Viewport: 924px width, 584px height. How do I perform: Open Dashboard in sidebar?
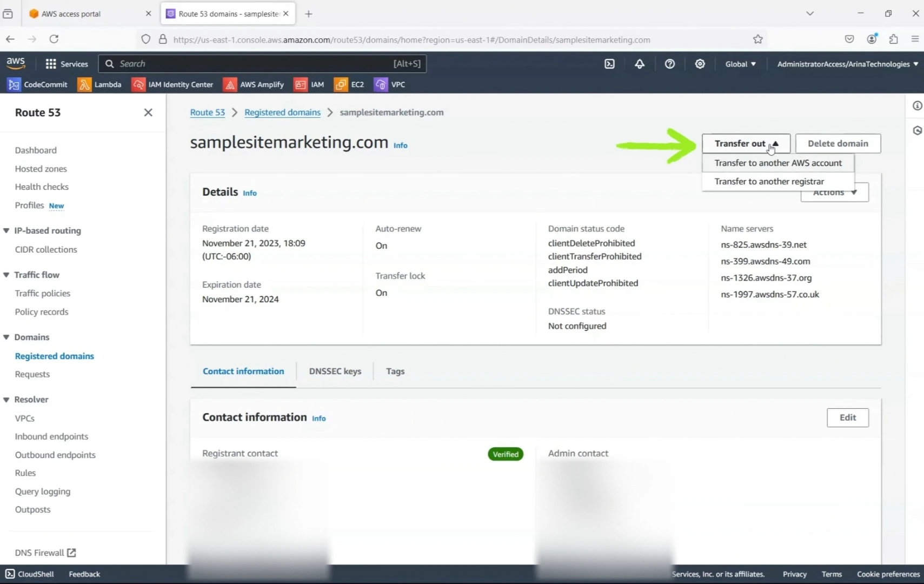tap(36, 150)
